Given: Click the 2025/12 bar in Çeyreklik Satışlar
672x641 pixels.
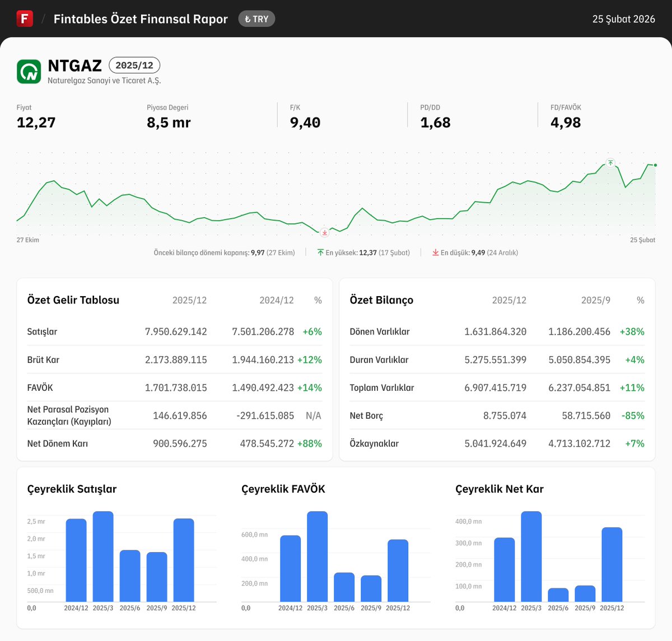Looking at the screenshot, I should pos(184,560).
